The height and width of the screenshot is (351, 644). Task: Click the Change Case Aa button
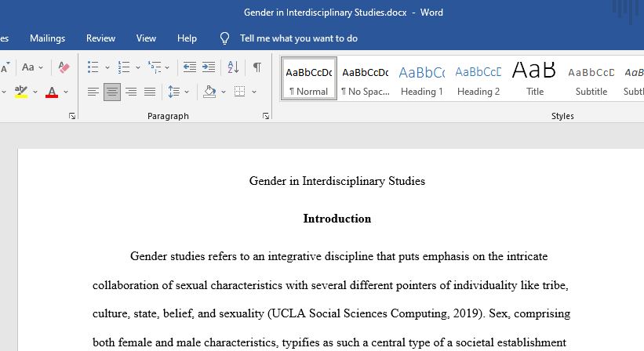point(28,67)
